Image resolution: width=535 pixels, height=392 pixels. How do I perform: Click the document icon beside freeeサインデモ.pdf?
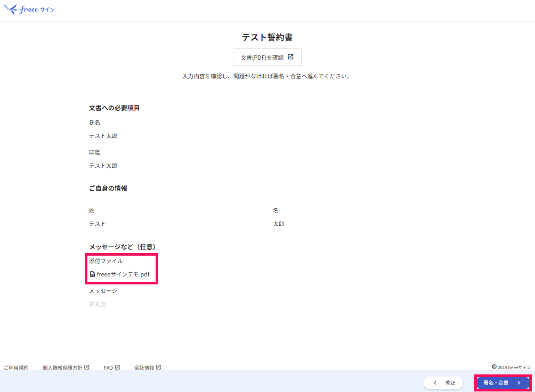93,274
